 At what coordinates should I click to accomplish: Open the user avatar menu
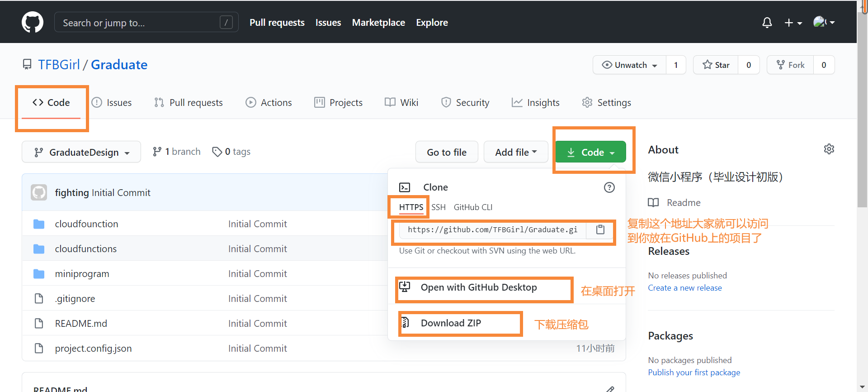[824, 22]
